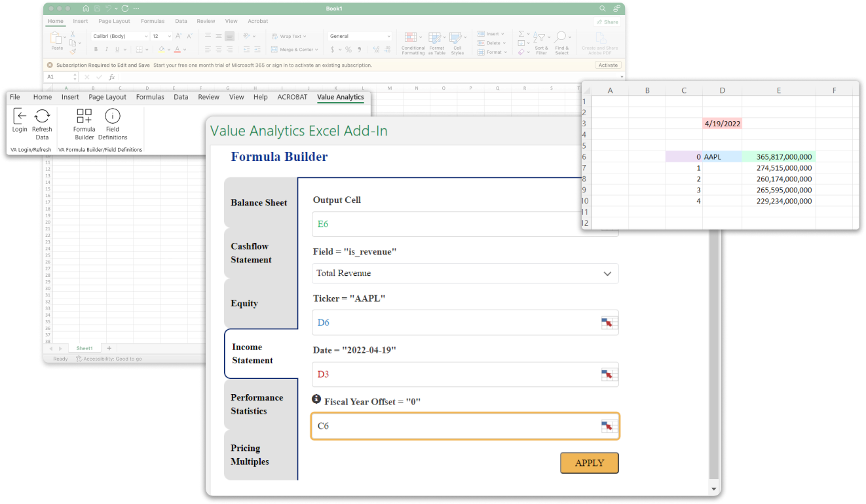
Task: Select the Cashflow Statement tab
Action: click(261, 253)
